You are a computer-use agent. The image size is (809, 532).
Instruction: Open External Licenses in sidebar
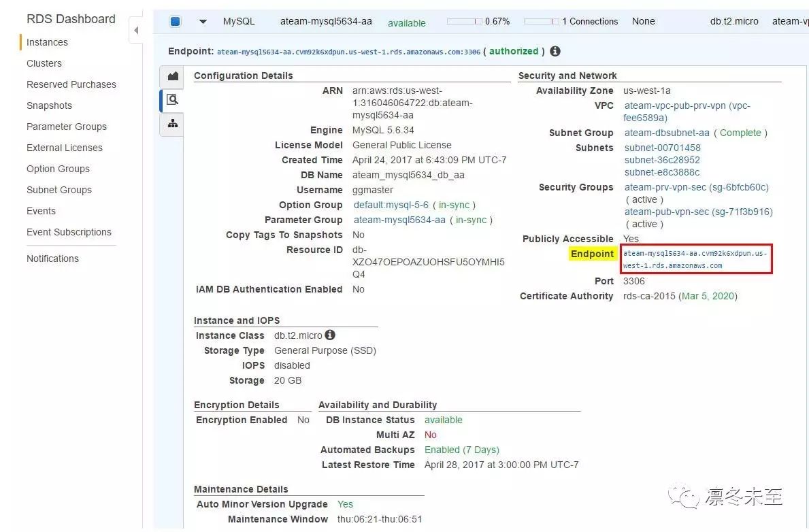(65, 148)
